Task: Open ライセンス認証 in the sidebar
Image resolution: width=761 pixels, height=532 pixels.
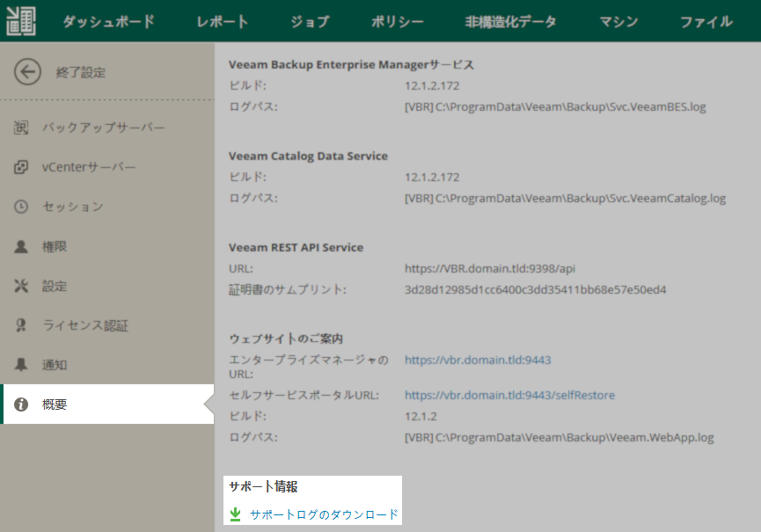Action: click(x=106, y=325)
